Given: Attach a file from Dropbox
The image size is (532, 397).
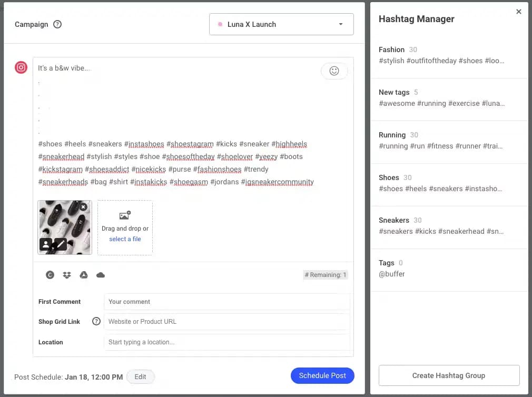Looking at the screenshot, I should [67, 275].
